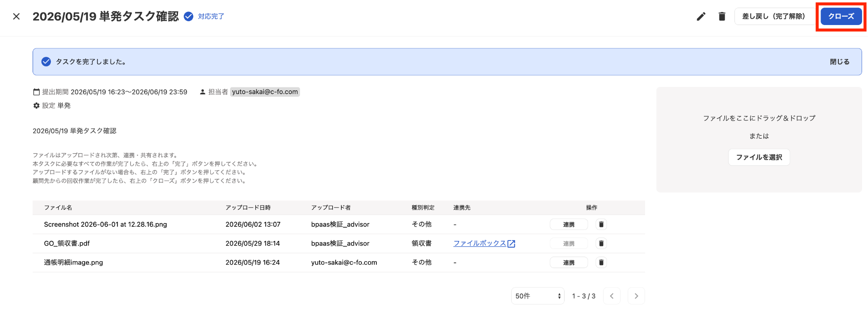Go to the previous page arrow
Image resolution: width=868 pixels, height=316 pixels.
(612, 296)
